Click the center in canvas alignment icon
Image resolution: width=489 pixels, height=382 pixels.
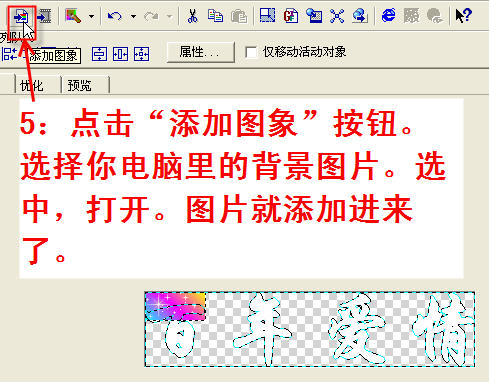click(x=141, y=54)
